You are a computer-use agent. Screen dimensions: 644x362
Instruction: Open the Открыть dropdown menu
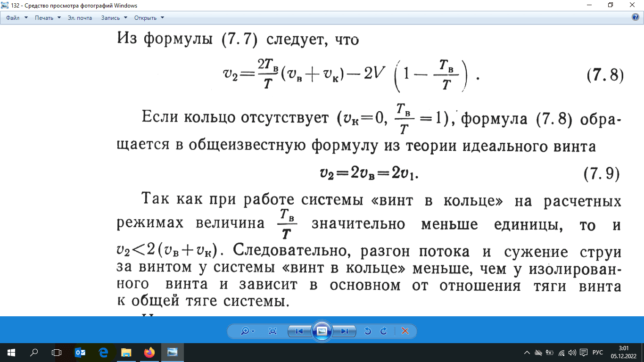146,17
